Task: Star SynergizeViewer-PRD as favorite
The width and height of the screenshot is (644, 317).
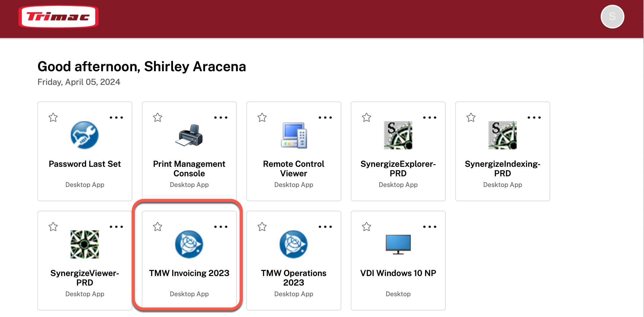Action: pyautogui.click(x=53, y=227)
